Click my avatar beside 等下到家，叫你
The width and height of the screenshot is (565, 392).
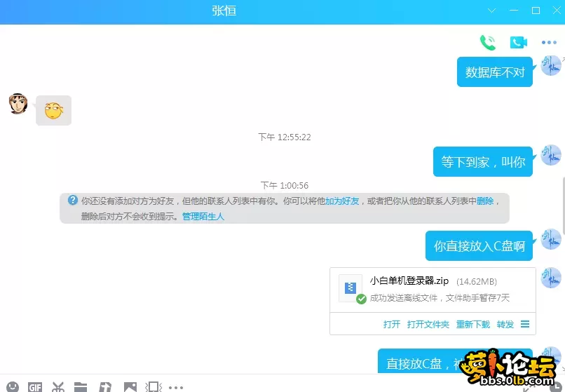(551, 155)
